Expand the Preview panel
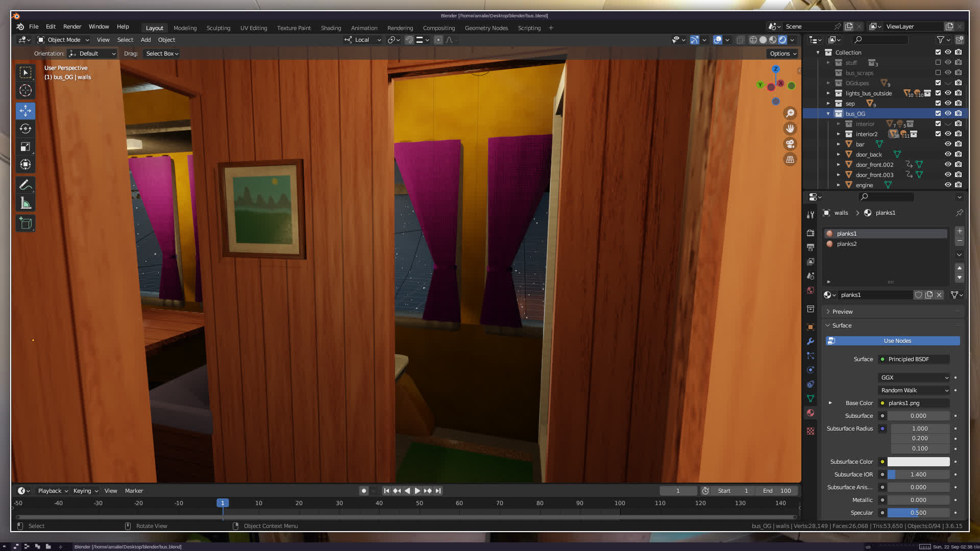The height and width of the screenshot is (551, 980). [x=842, y=312]
